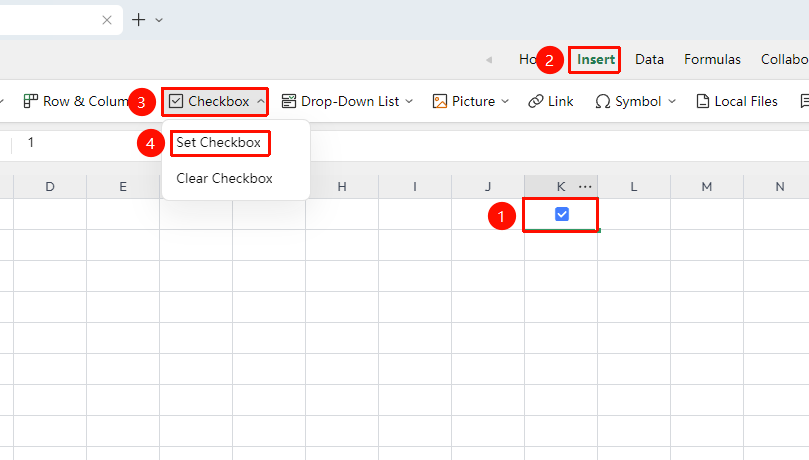Select column J header
The height and width of the screenshot is (460, 809).
click(x=488, y=187)
